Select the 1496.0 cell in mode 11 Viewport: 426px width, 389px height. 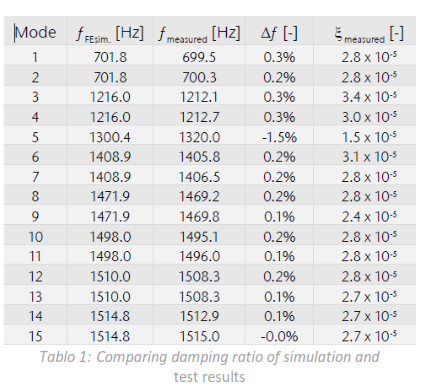coord(199,256)
